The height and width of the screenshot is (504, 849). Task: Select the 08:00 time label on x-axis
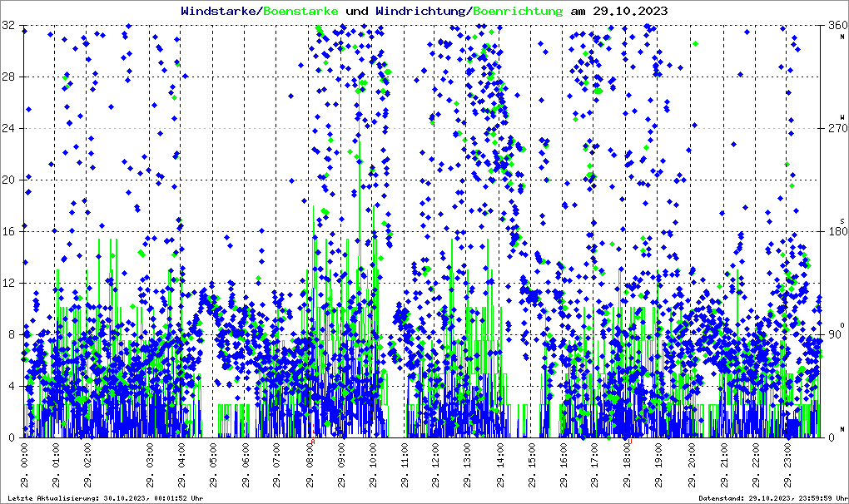tap(310, 467)
